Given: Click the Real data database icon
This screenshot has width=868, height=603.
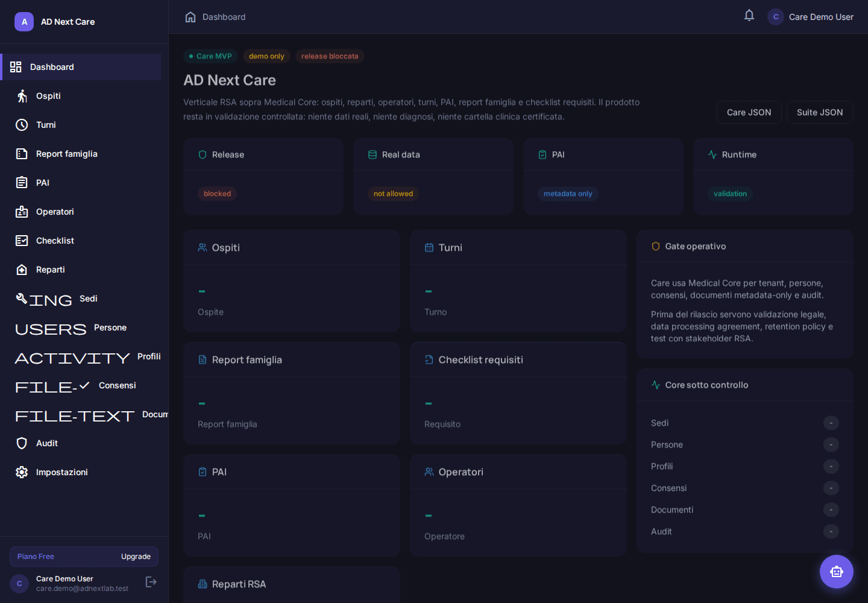Looking at the screenshot, I should click(x=373, y=154).
